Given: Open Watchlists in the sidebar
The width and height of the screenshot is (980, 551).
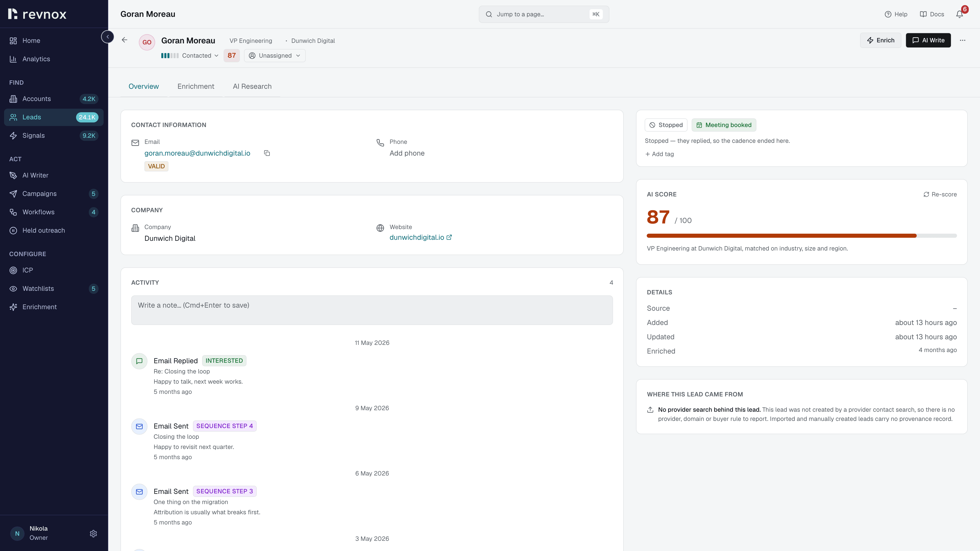Looking at the screenshot, I should 54,289.
